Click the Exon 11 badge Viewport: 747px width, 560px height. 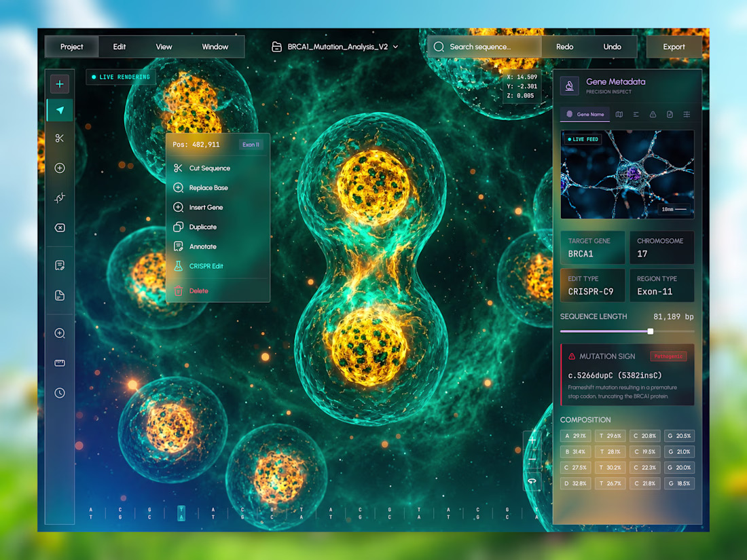pyautogui.click(x=251, y=145)
